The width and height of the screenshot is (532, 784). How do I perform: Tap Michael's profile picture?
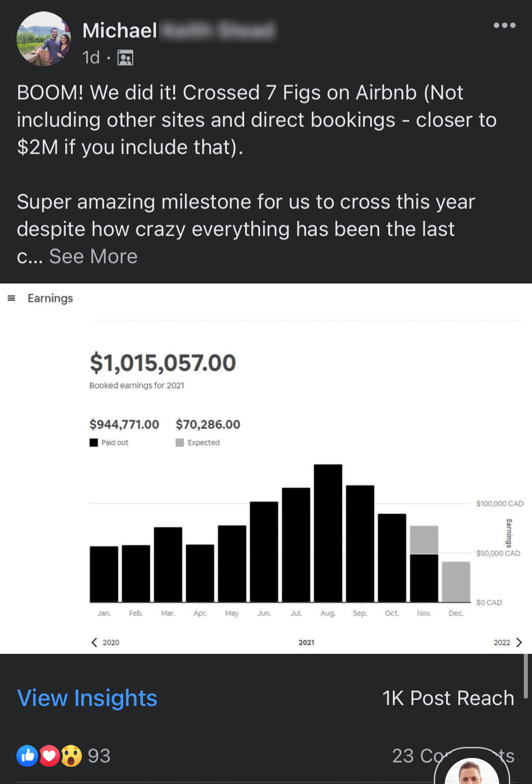[x=44, y=39]
